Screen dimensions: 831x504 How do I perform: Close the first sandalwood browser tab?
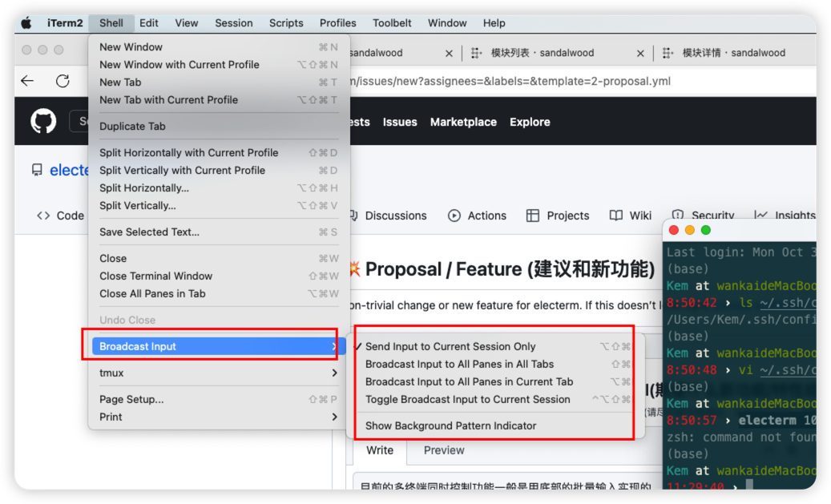pyautogui.click(x=449, y=53)
